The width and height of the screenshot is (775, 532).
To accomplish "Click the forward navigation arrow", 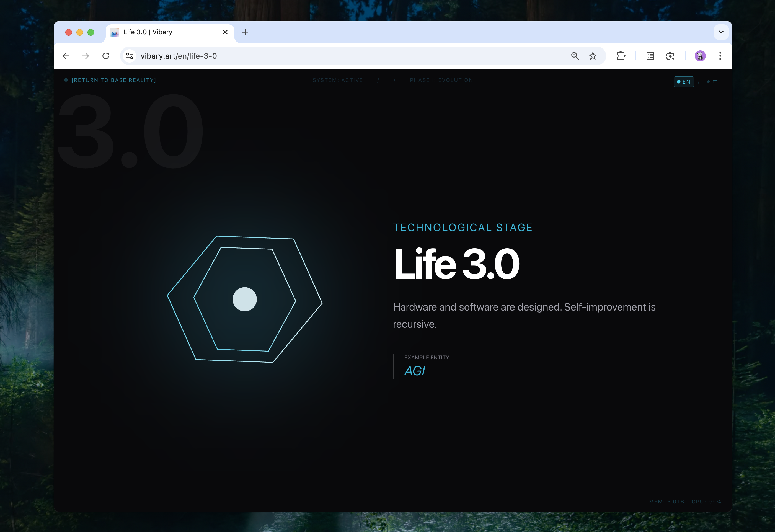I will click(x=86, y=56).
